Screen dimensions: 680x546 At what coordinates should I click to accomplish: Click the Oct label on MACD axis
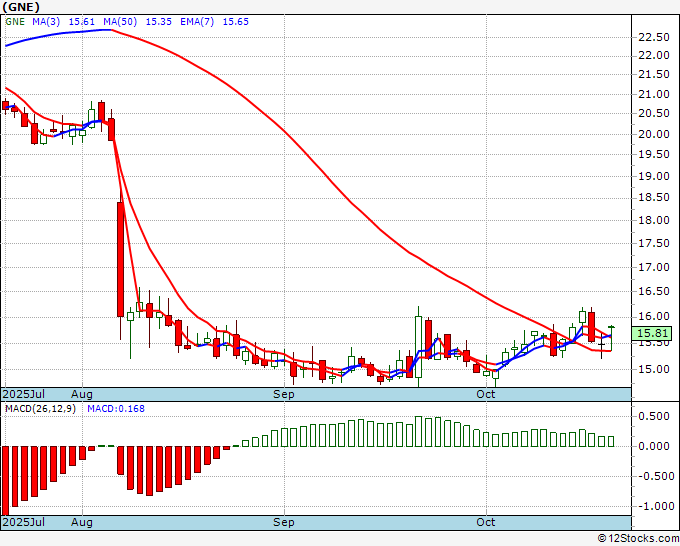(x=486, y=522)
